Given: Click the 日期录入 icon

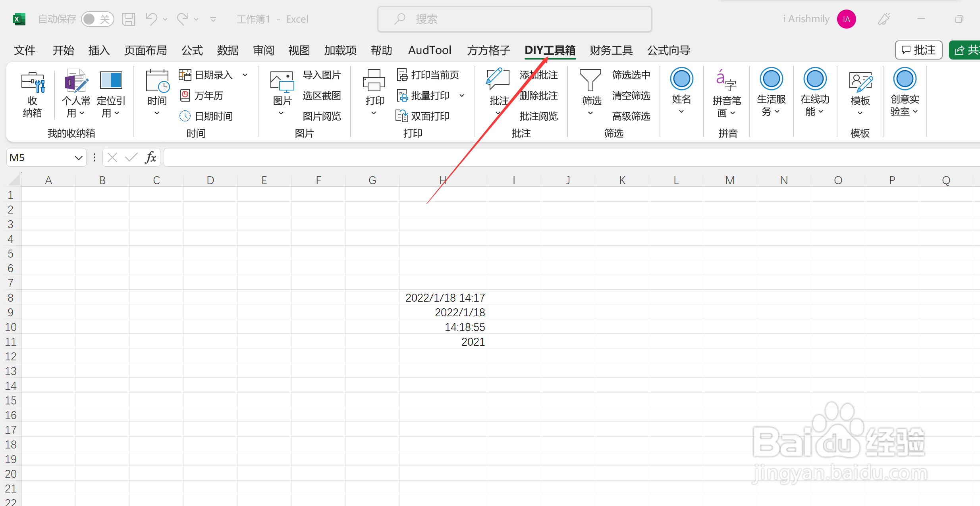Looking at the screenshot, I should [x=185, y=75].
